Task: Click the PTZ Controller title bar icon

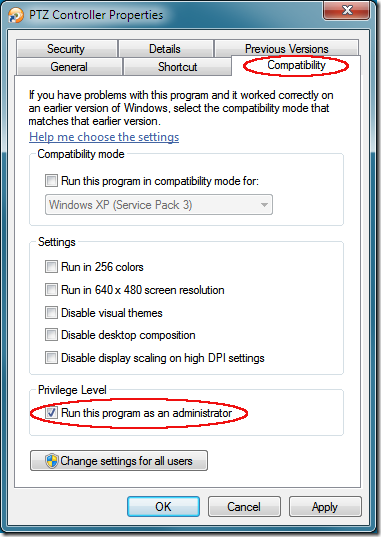Action: click(16, 15)
